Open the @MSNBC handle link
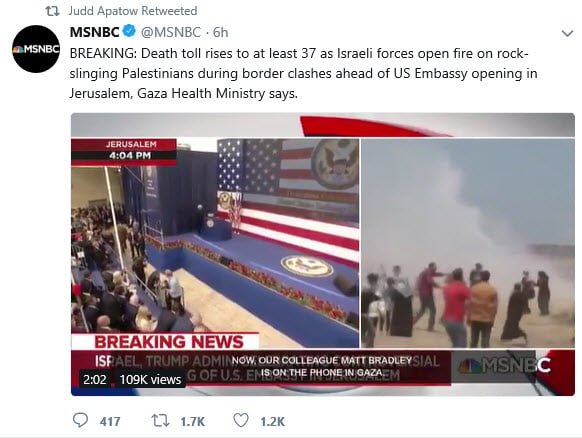The height and width of the screenshot is (438, 582). click(171, 32)
